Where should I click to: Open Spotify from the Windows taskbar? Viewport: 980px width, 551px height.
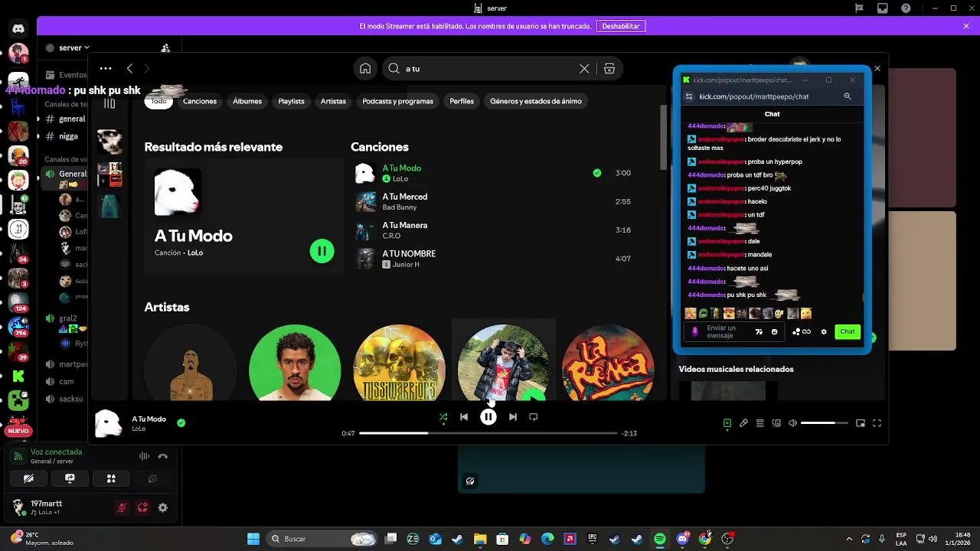point(659,539)
